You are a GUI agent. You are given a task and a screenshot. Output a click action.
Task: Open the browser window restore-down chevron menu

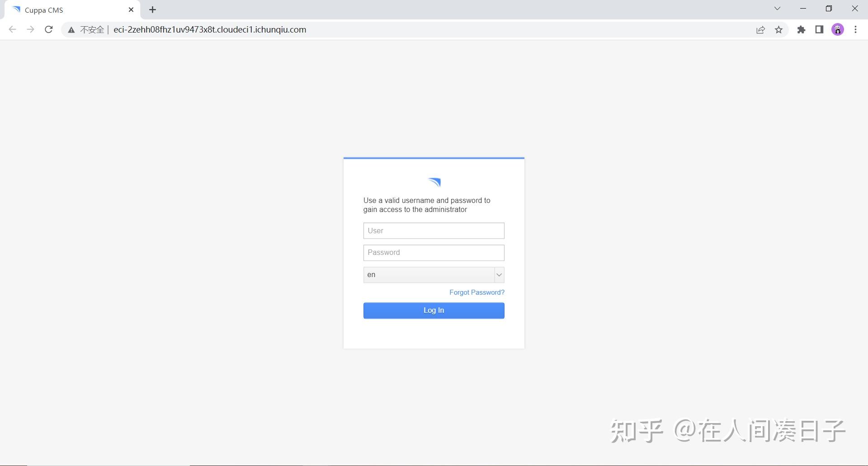coord(777,8)
